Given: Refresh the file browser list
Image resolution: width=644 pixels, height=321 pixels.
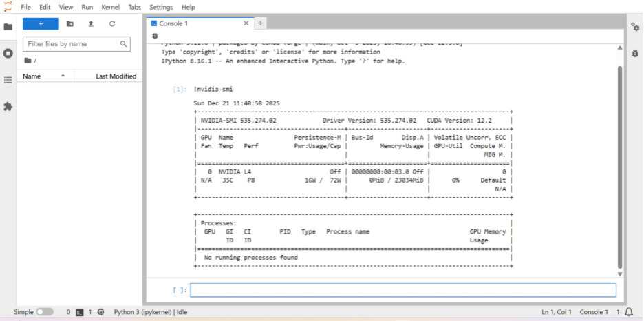Looking at the screenshot, I should 112,24.
